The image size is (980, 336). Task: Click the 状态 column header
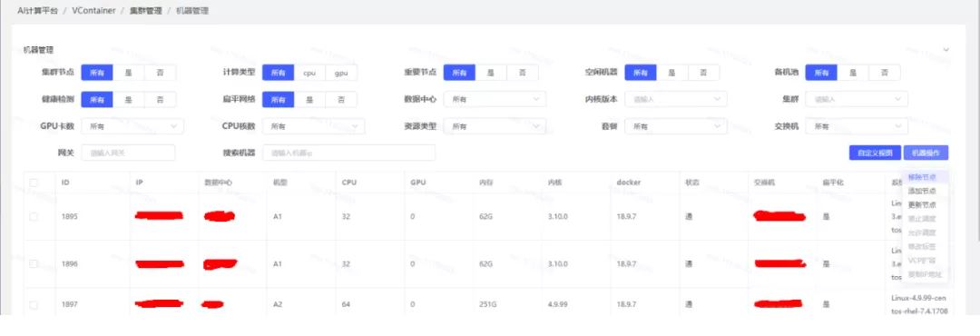pyautogui.click(x=691, y=183)
